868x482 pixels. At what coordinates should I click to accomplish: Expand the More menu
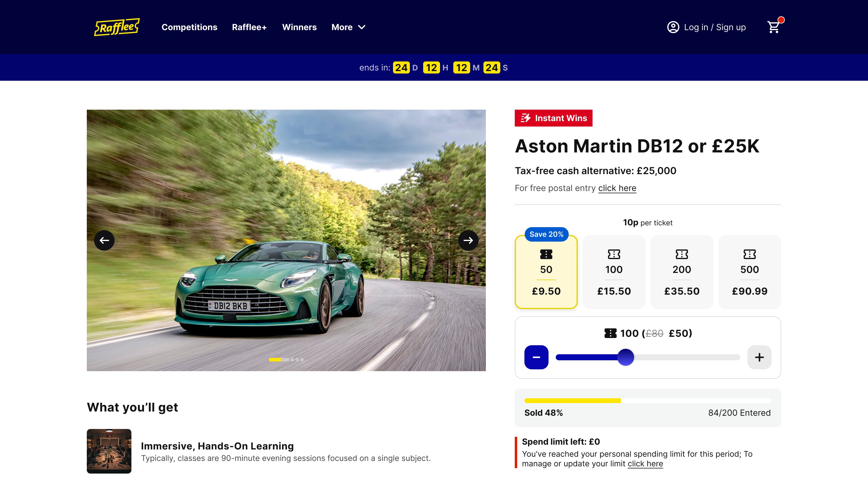click(348, 27)
